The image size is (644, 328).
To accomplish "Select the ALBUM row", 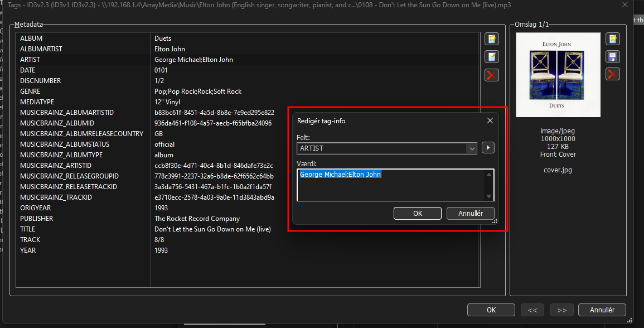I will tap(248, 38).
